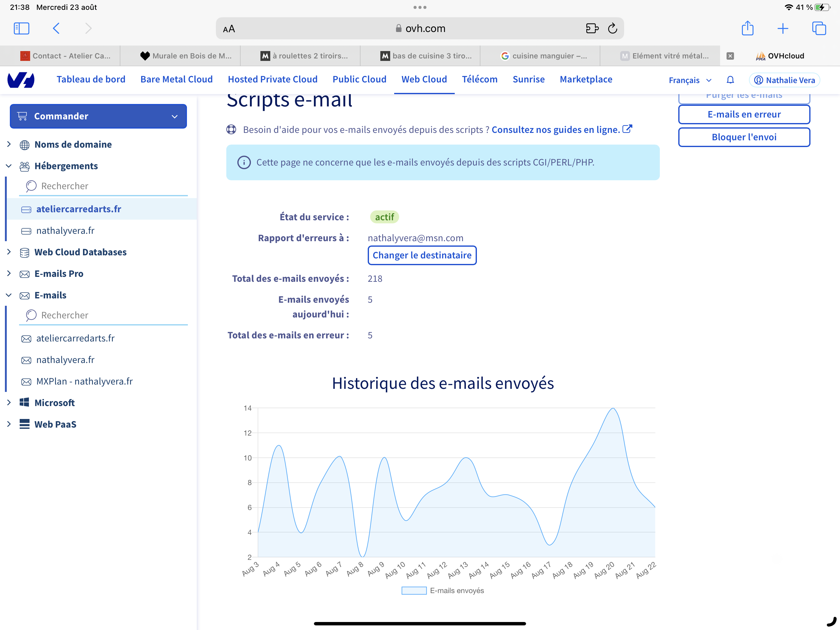The image size is (840, 630).
Task: Switch to the Contact - Atelier tab
Action: [x=65, y=56]
